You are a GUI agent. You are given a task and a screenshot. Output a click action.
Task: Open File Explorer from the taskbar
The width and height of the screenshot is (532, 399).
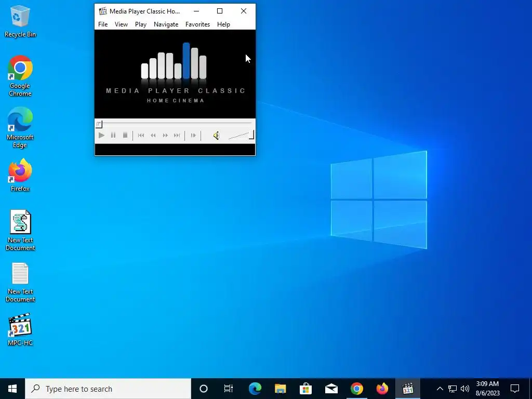[x=280, y=389]
